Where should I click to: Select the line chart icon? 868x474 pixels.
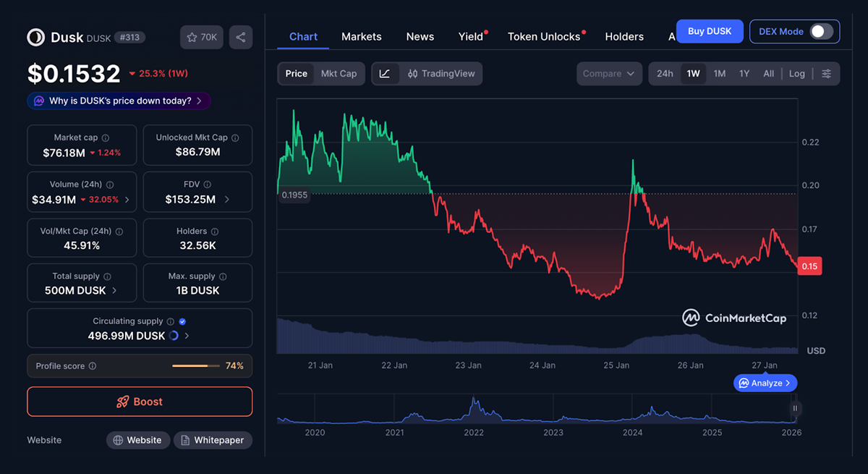coord(385,74)
